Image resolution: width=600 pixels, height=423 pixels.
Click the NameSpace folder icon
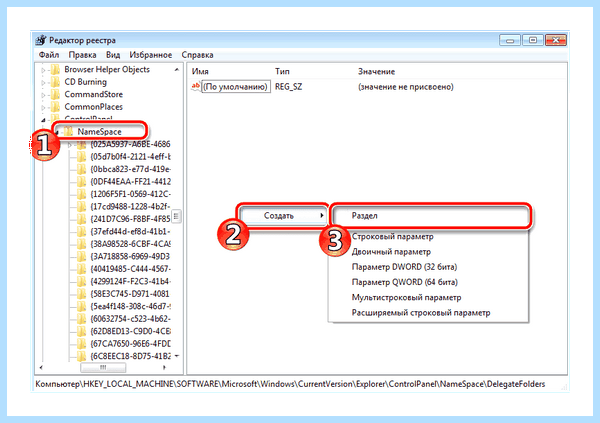(68, 132)
